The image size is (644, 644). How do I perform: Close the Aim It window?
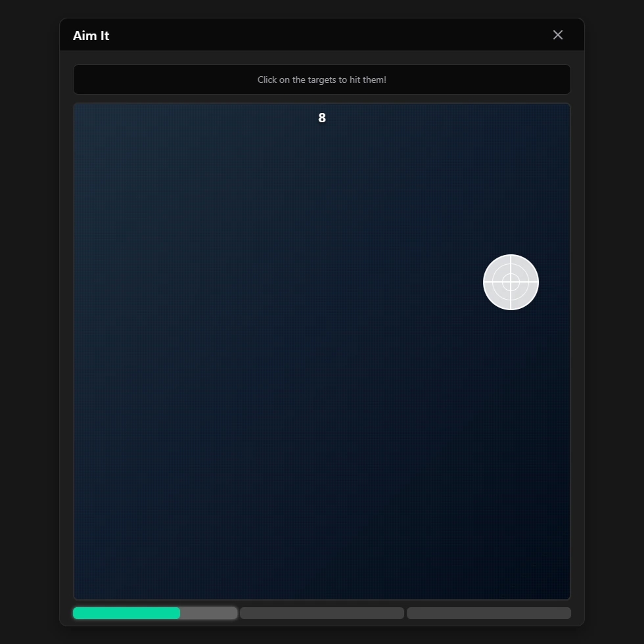point(557,35)
